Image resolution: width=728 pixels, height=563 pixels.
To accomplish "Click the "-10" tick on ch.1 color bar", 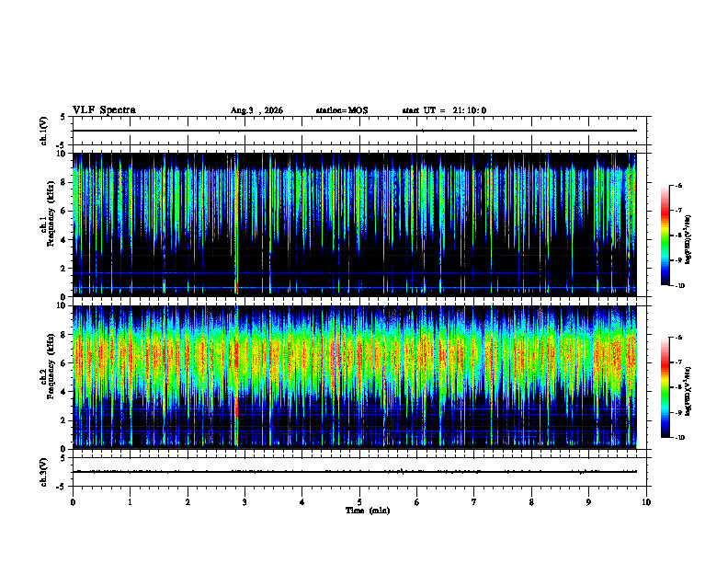I will (679, 286).
